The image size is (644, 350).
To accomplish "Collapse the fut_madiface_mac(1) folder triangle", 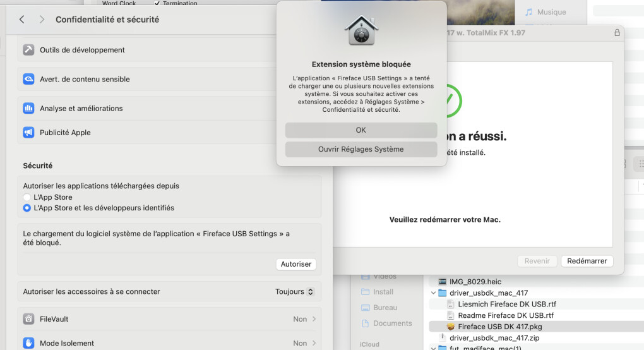I will pyautogui.click(x=433, y=347).
